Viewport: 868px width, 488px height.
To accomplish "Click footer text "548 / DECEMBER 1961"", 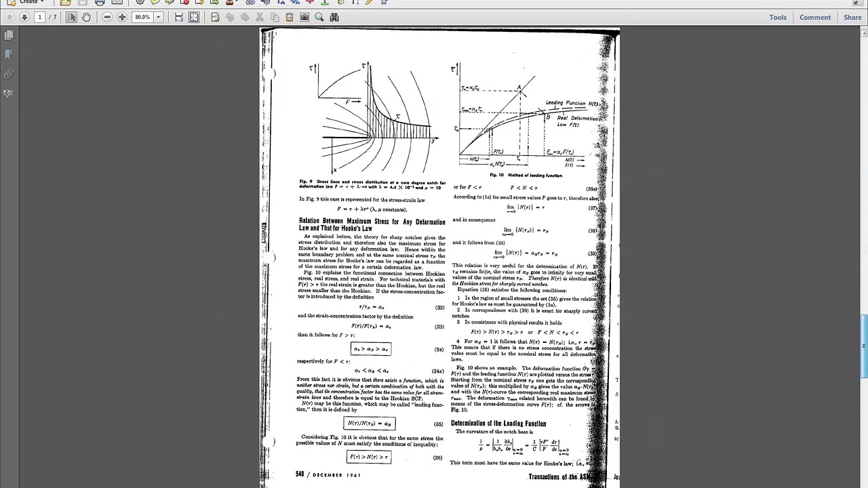I will 328,474.
